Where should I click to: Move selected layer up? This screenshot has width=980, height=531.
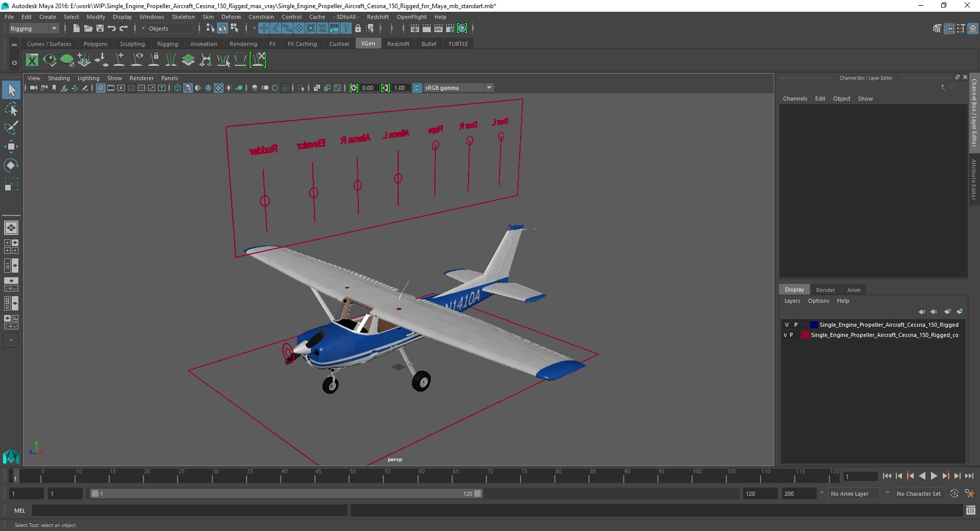[922, 311]
